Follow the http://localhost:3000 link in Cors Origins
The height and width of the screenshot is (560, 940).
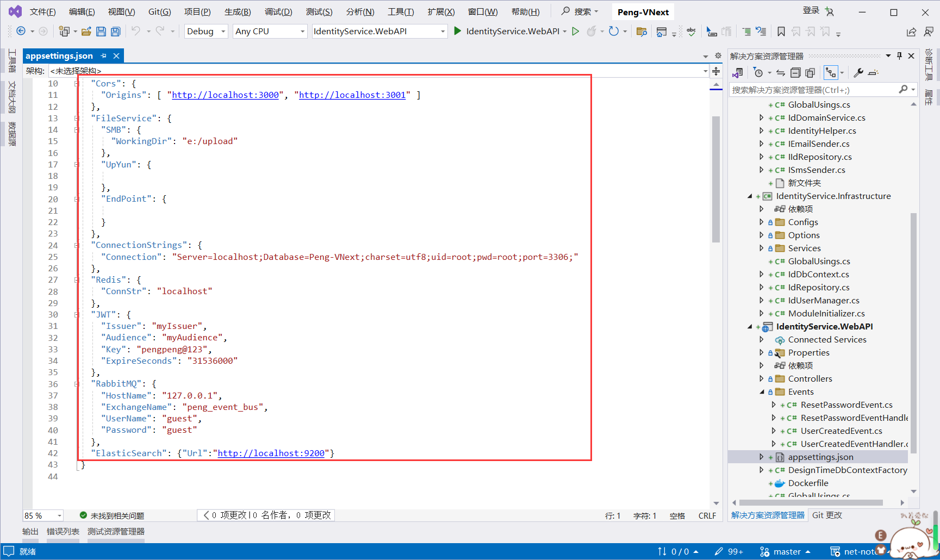[x=225, y=95]
